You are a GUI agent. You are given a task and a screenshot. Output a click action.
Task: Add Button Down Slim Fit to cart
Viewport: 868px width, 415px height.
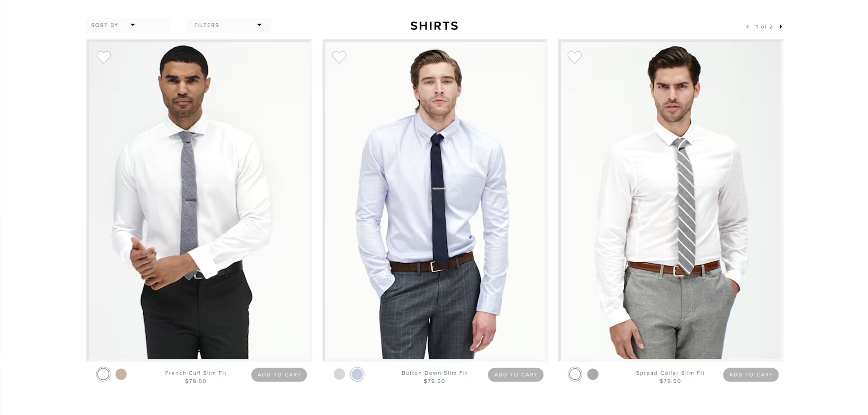pyautogui.click(x=516, y=375)
